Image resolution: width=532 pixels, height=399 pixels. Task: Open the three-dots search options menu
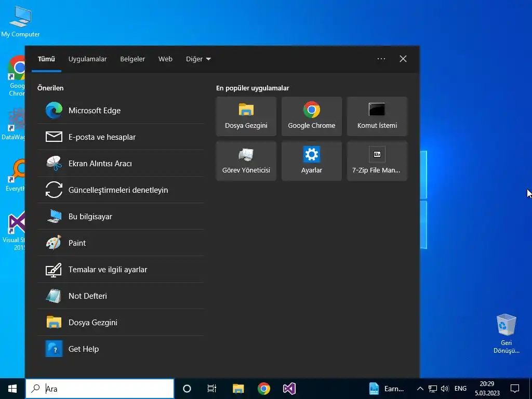pos(381,59)
